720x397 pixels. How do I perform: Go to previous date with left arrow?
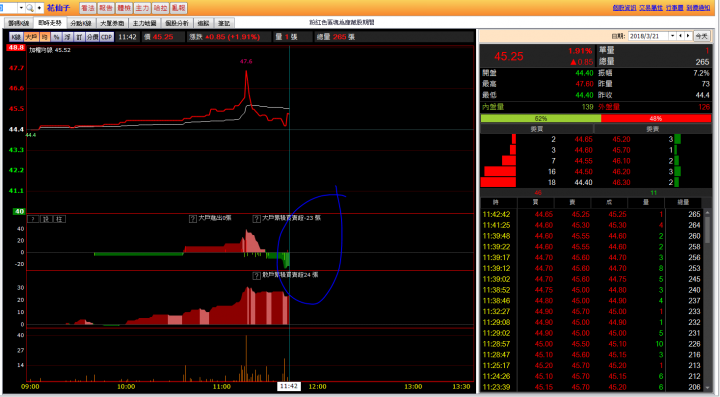[x=680, y=36]
